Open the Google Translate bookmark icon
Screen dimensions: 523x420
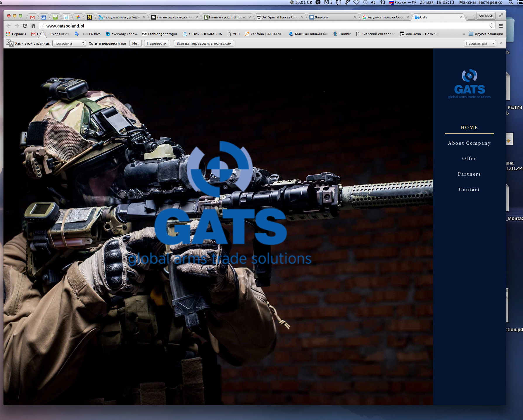click(x=77, y=34)
